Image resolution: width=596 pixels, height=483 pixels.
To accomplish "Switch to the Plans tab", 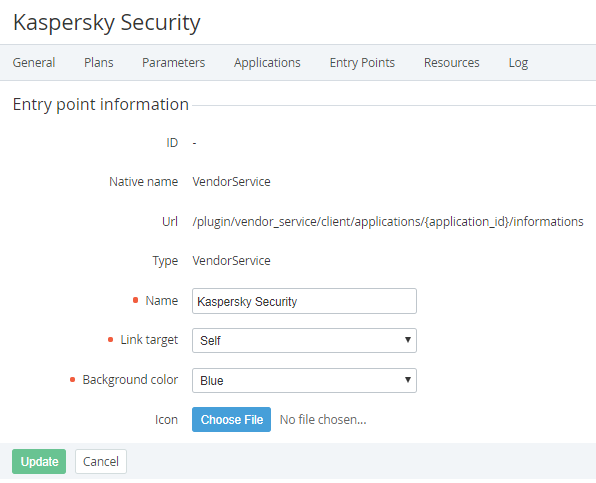I will click(99, 63).
